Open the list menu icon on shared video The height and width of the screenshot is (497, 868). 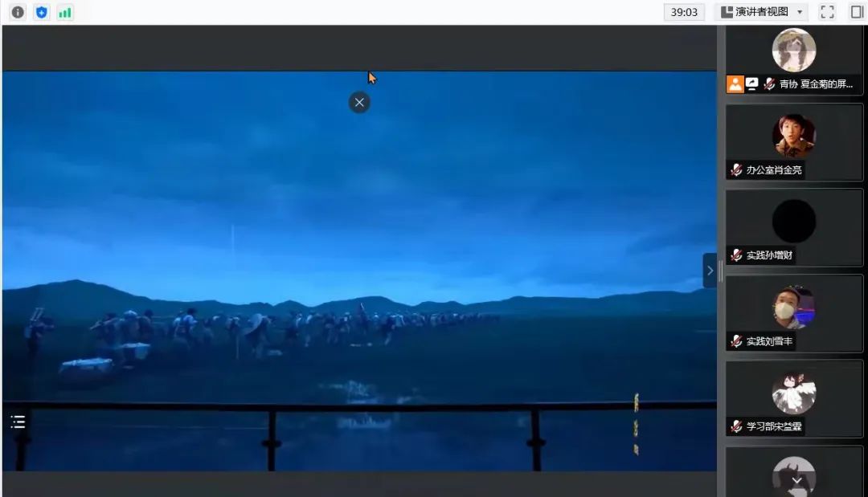click(18, 422)
